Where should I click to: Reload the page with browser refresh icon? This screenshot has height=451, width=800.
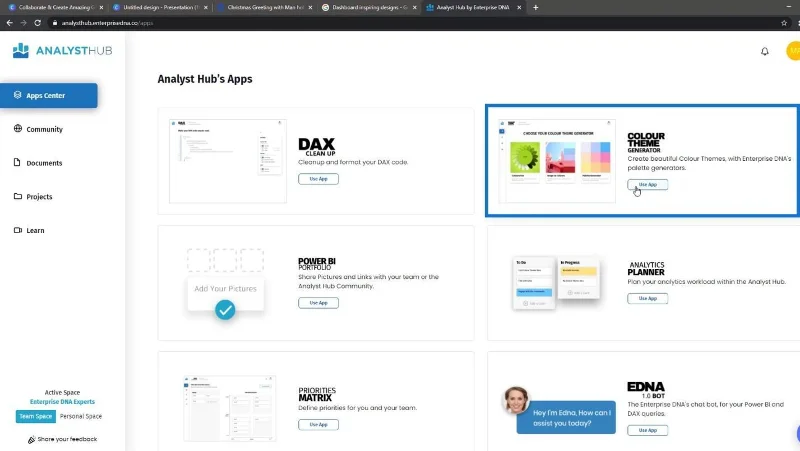point(37,22)
